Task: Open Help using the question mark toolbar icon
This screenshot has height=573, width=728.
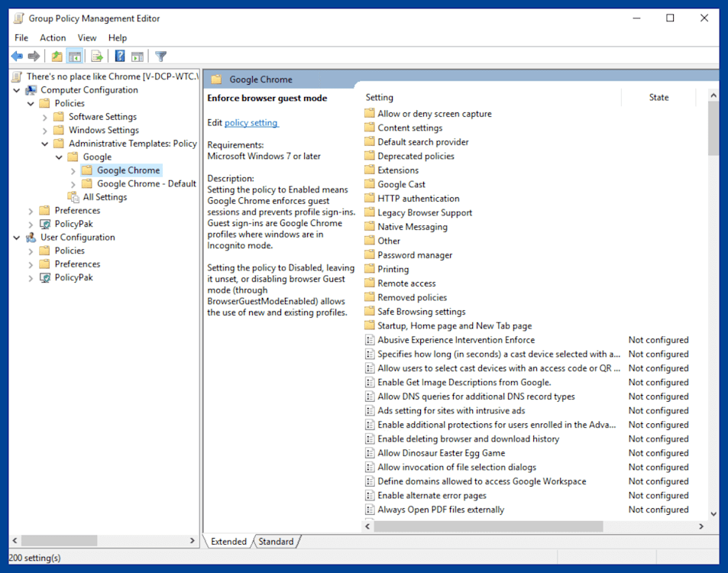Action: (x=119, y=55)
